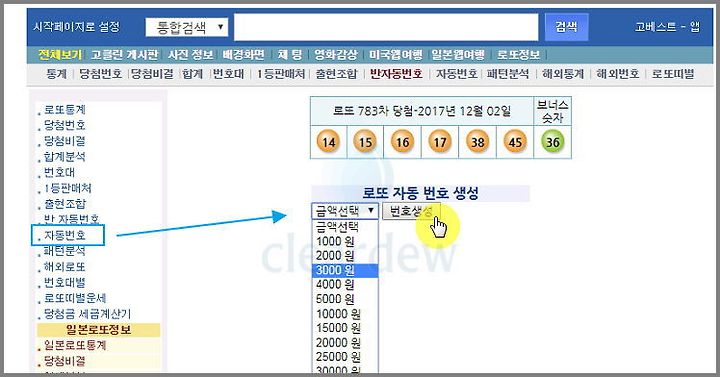Open the 로또정보 menu item

click(x=518, y=55)
